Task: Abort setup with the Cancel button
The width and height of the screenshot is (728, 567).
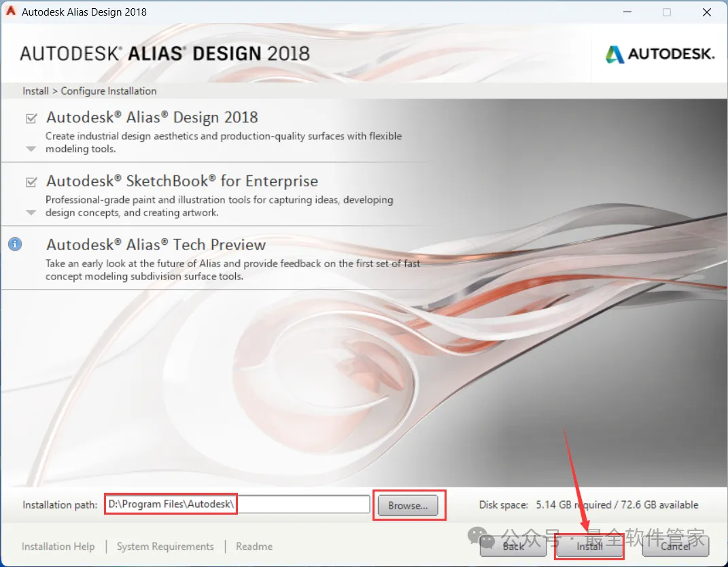Action: click(x=675, y=547)
